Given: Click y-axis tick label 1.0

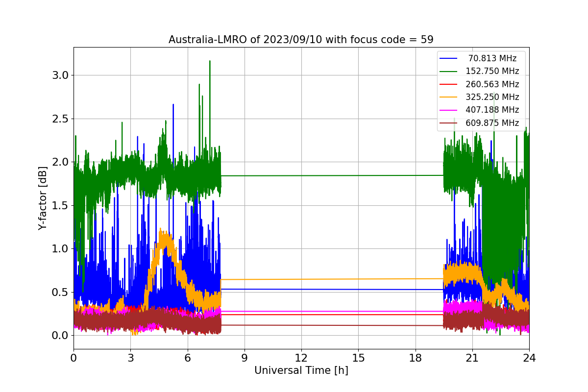Looking at the screenshot, I should pos(61,249).
